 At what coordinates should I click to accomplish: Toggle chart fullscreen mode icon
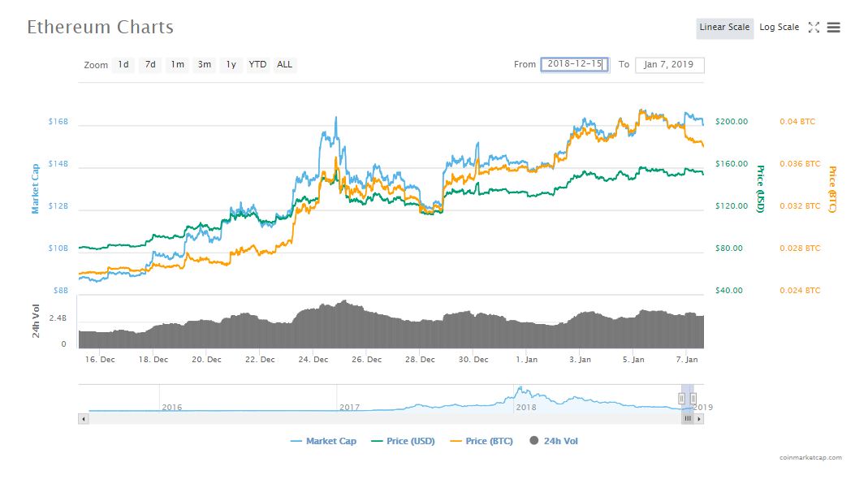tap(814, 27)
